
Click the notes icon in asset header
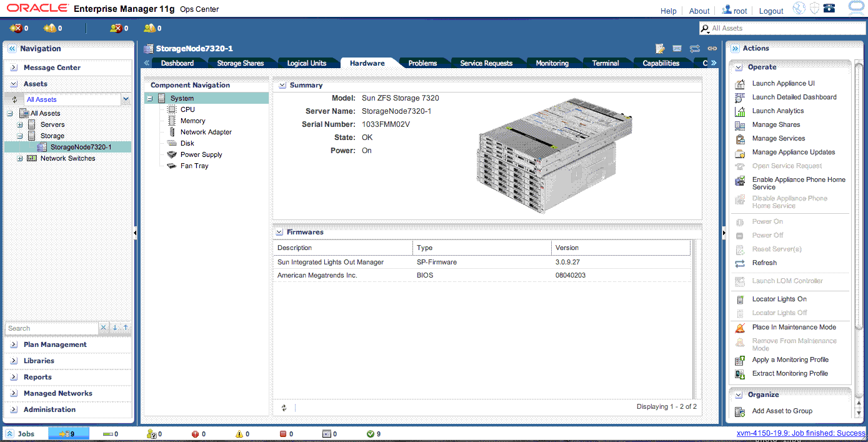tap(660, 49)
